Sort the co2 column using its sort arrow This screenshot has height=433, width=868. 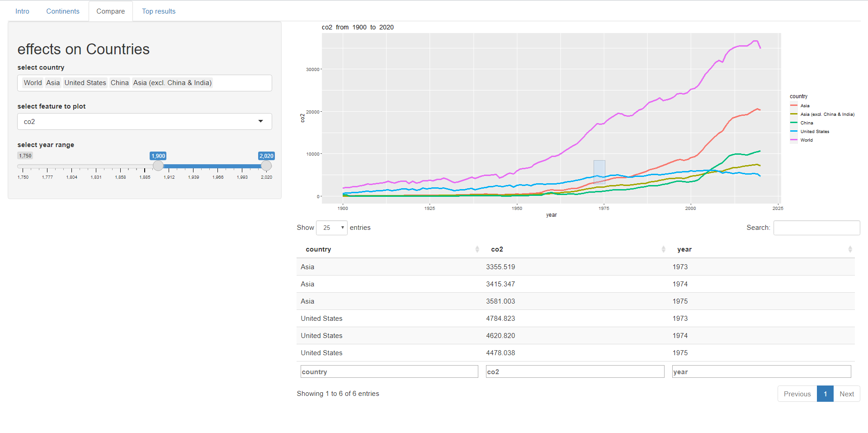click(663, 249)
